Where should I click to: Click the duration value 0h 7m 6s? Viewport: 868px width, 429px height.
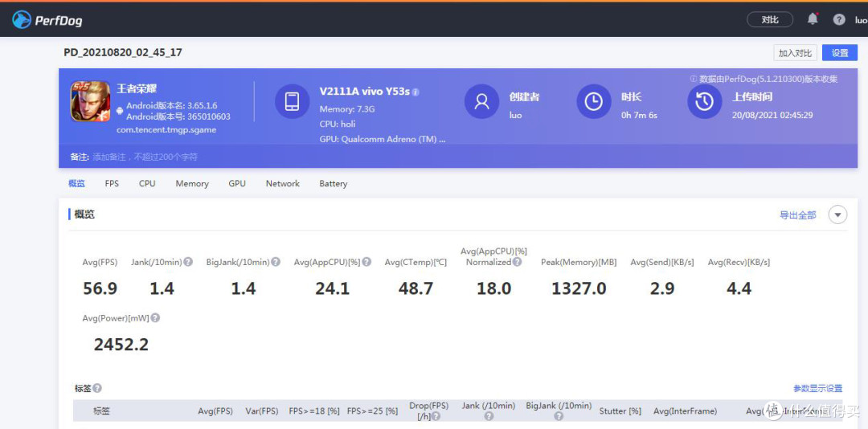click(x=640, y=115)
